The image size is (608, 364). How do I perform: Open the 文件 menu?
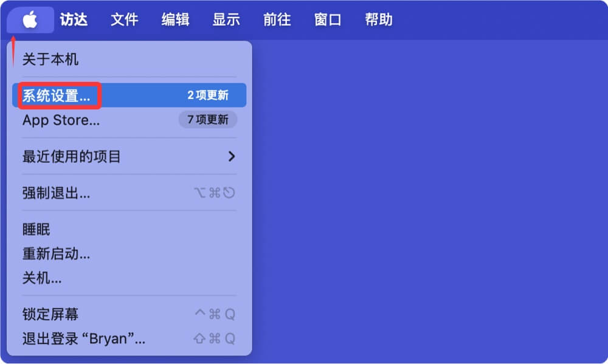125,19
